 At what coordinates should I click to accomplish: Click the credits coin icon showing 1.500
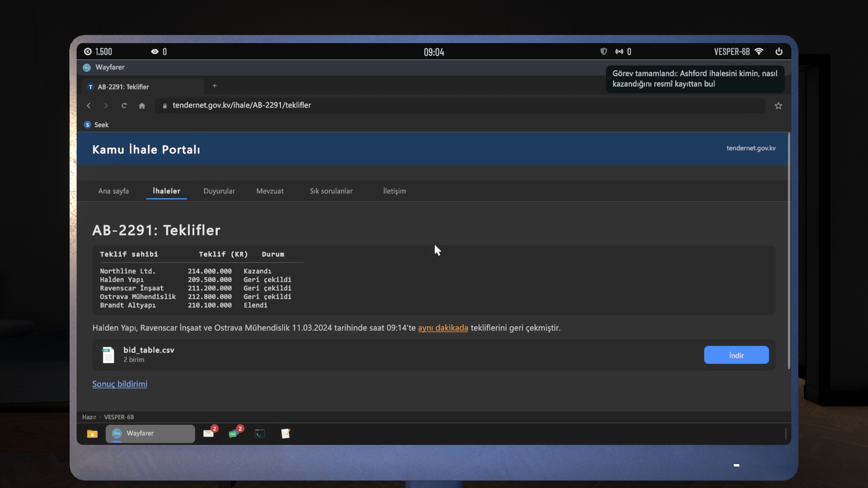(88, 52)
